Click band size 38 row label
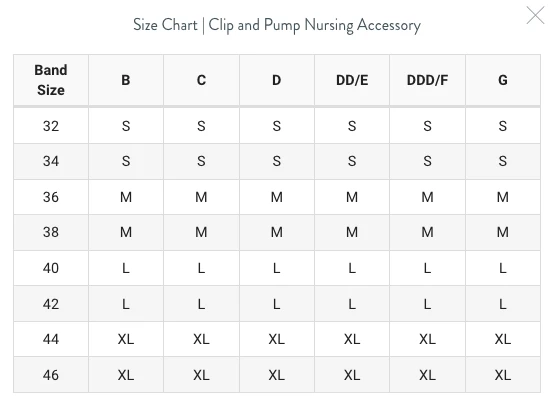The image size is (549, 400). point(51,232)
